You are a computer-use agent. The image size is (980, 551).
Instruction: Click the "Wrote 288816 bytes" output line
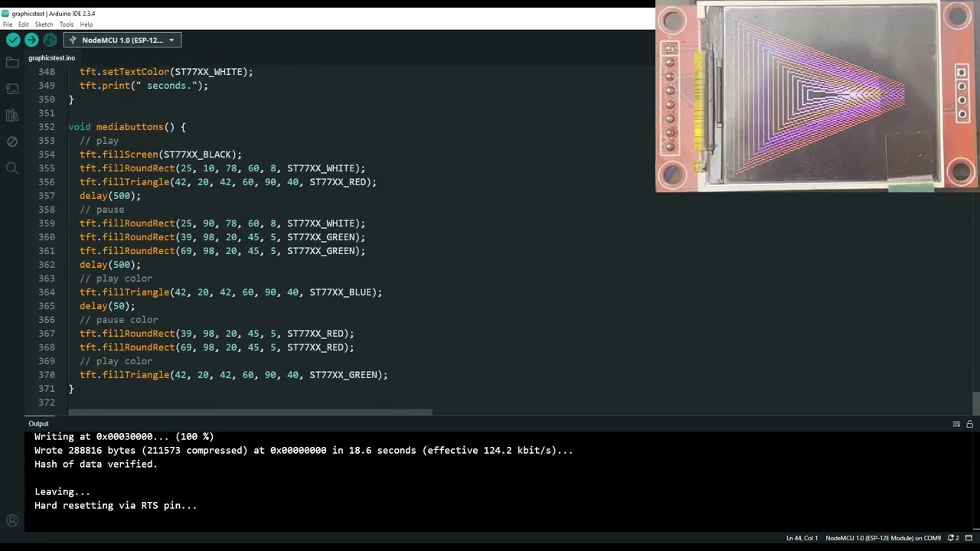pos(303,451)
